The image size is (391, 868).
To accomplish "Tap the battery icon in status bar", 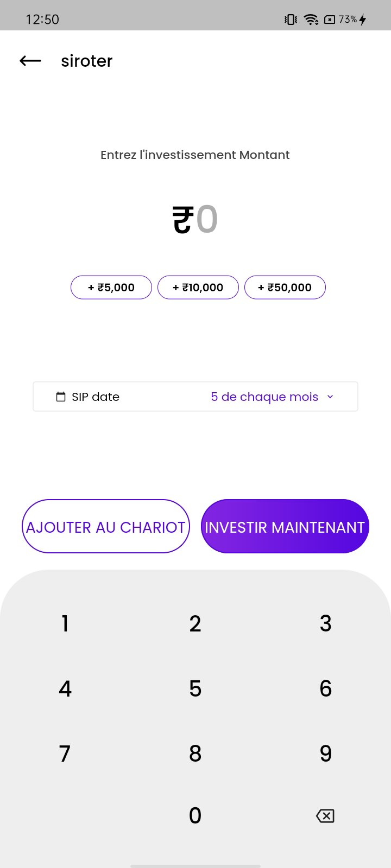I will (330, 20).
